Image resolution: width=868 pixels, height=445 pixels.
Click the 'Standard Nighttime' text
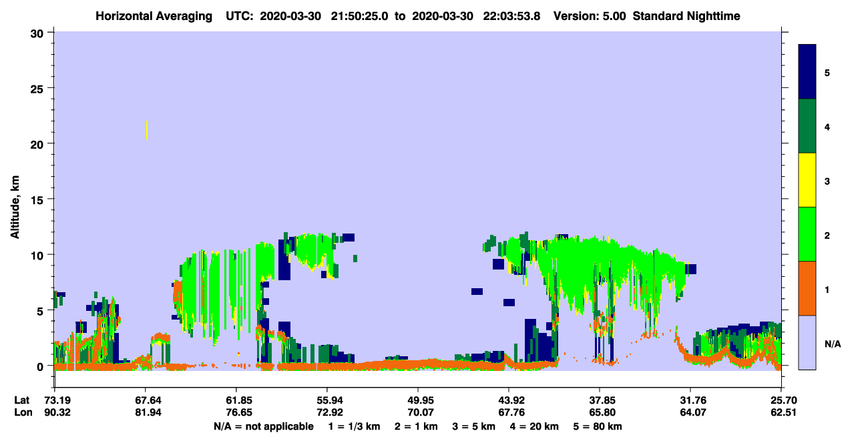[x=686, y=15]
